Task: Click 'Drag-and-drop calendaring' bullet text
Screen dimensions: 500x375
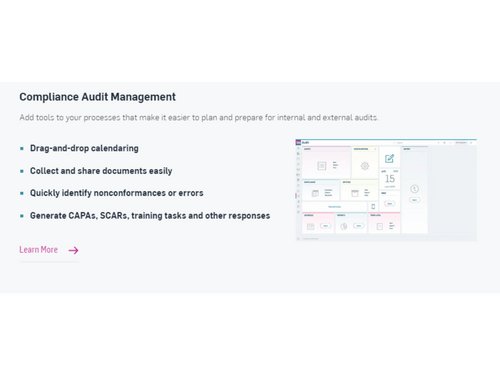Action: click(84, 148)
